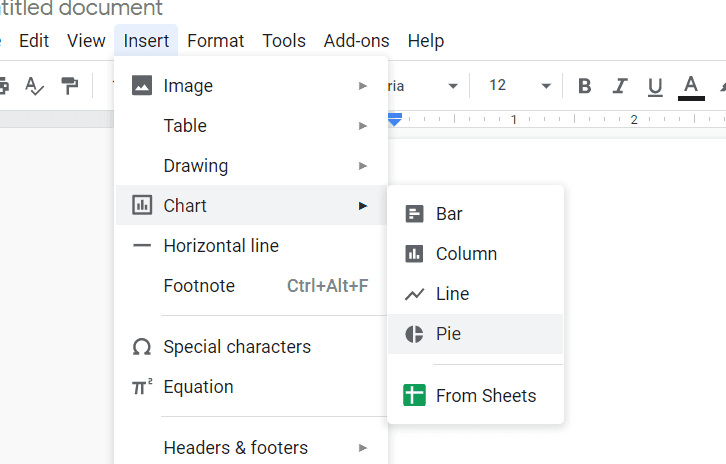Open the font size dropdown
Viewport: 726px width, 464px height.
click(545, 86)
